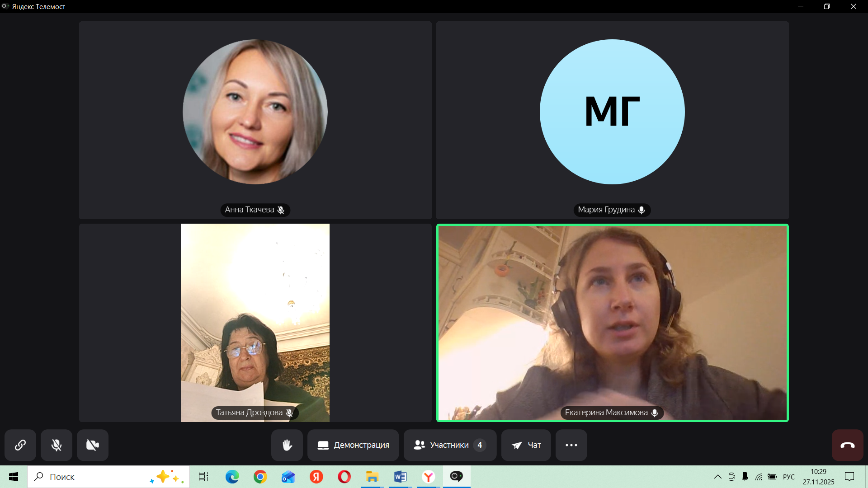End the call with red hang-up button
The image size is (868, 488).
point(847,445)
